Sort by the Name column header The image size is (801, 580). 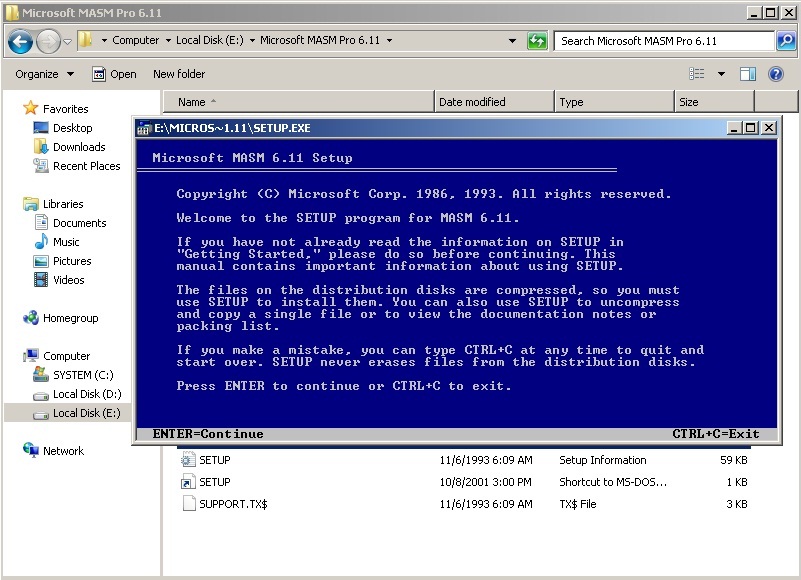click(x=298, y=102)
